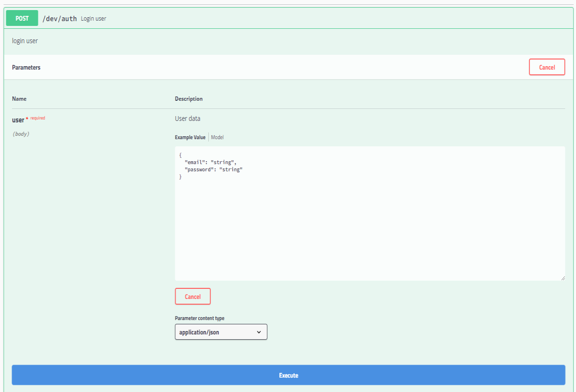The width and height of the screenshot is (576, 392).
Task: Place the cursor on the "password" line in the JSON body
Action: [214, 169]
